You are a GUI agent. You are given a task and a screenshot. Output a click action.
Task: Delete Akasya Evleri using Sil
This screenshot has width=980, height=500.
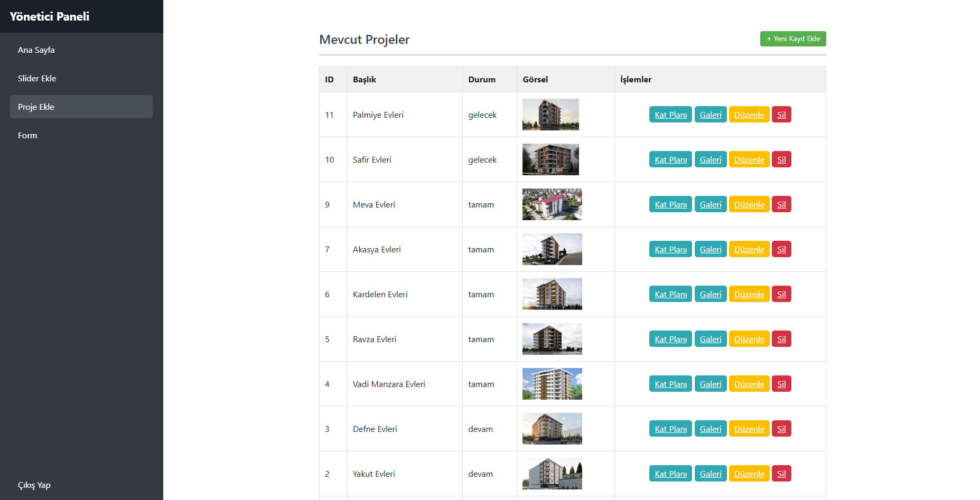pyautogui.click(x=781, y=249)
